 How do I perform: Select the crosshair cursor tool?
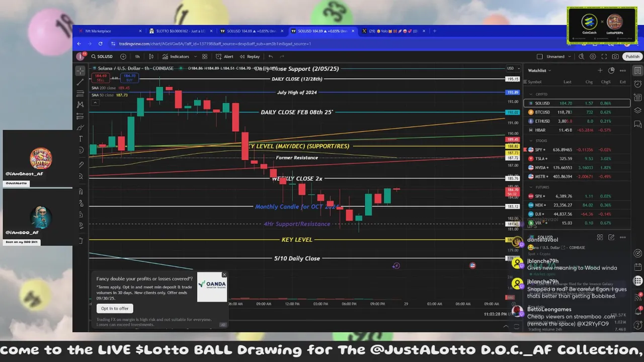[x=80, y=71]
